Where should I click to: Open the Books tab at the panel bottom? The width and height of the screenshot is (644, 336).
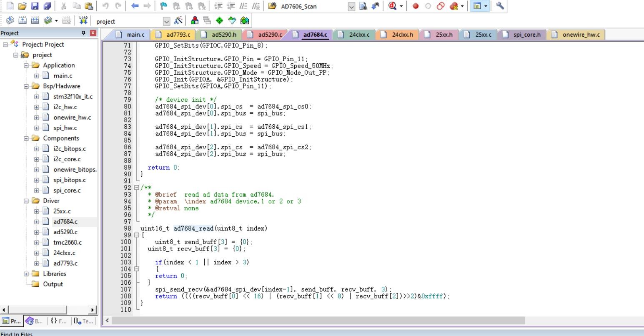[x=34, y=321]
